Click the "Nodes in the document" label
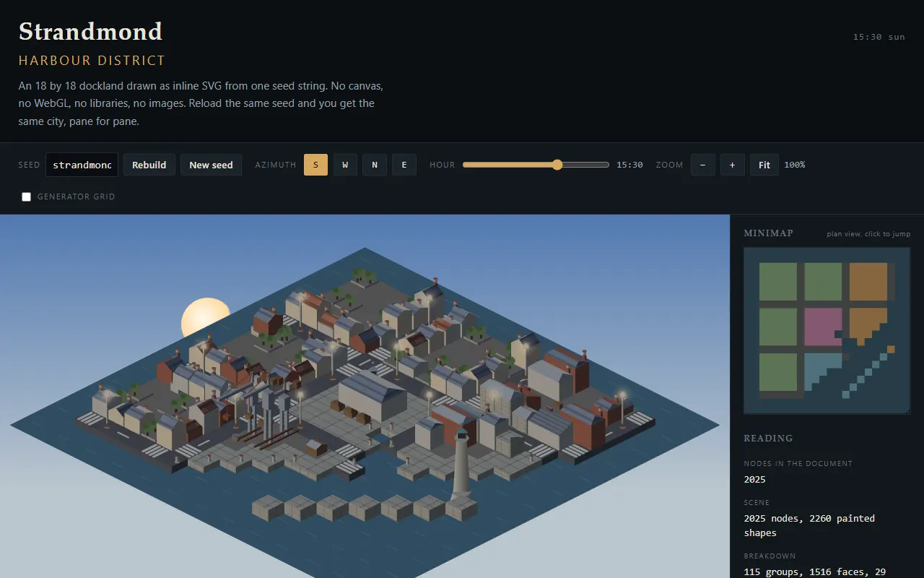Viewport: 924px width, 578px height. [798, 464]
